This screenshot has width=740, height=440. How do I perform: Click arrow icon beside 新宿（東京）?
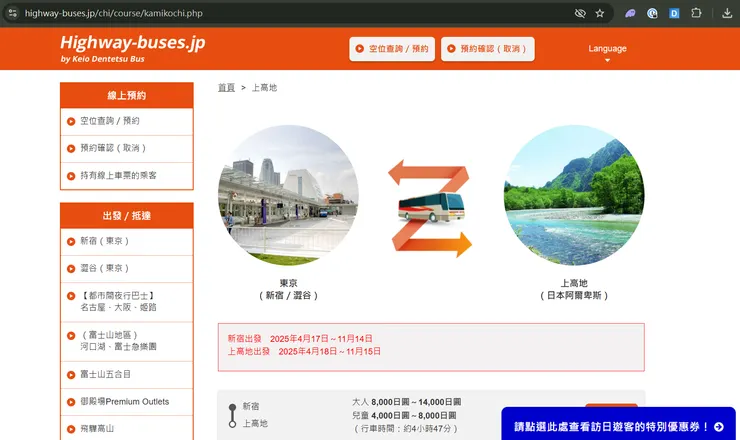click(x=71, y=242)
